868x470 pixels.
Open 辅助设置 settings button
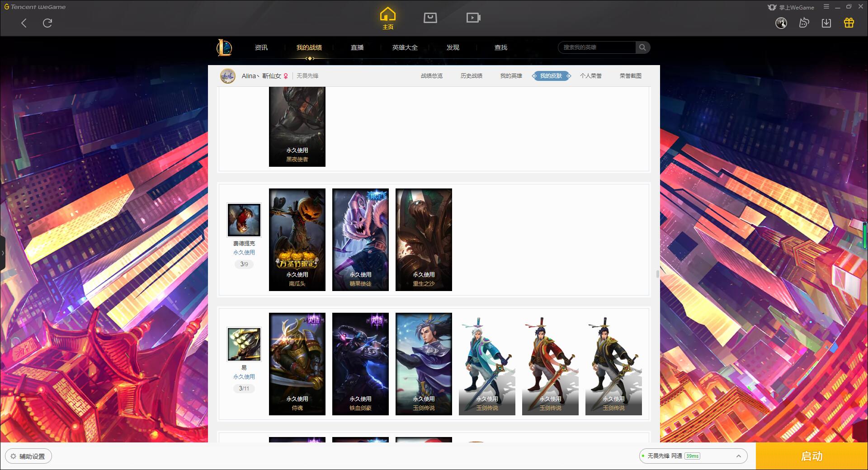28,456
